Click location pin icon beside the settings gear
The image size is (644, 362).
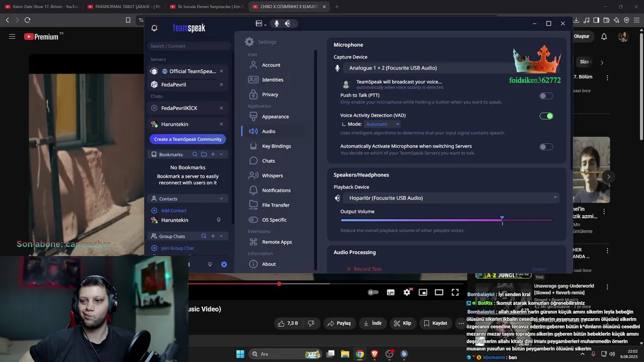coord(210,264)
